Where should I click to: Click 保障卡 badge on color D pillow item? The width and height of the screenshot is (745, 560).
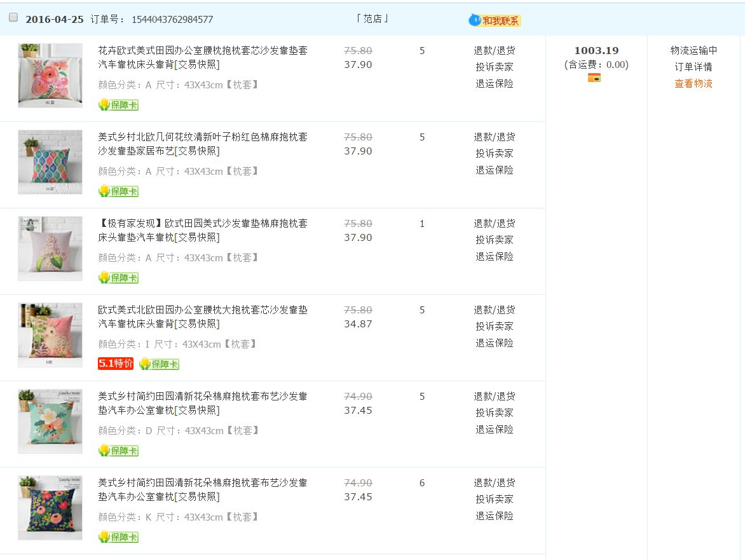pos(118,451)
